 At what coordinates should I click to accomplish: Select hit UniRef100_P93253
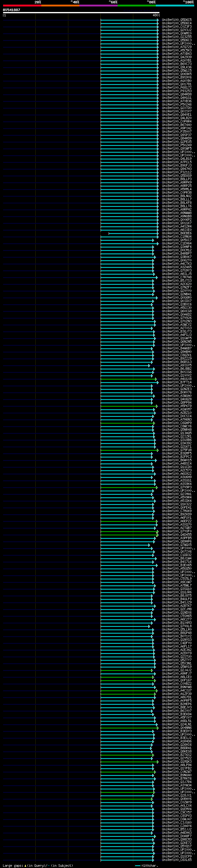177,91
